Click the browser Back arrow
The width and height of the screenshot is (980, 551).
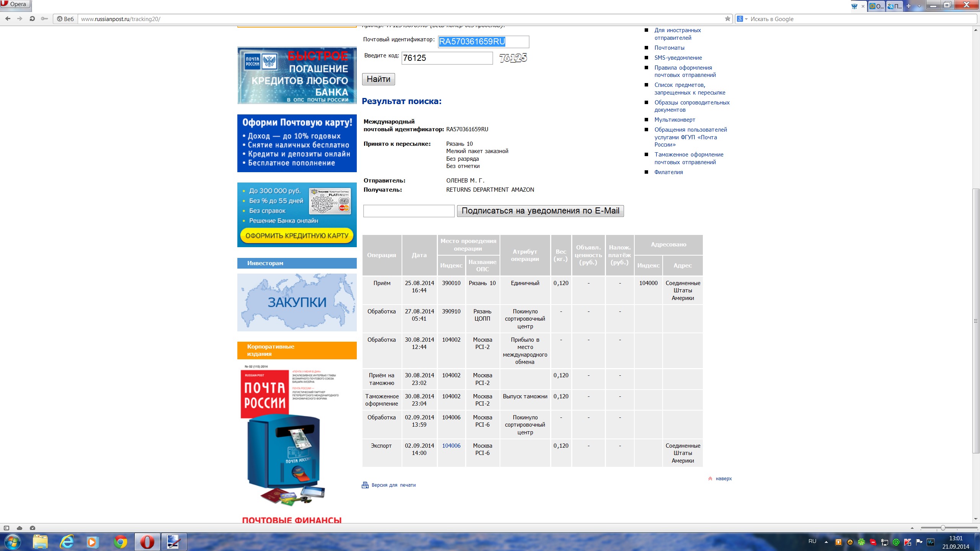point(8,19)
